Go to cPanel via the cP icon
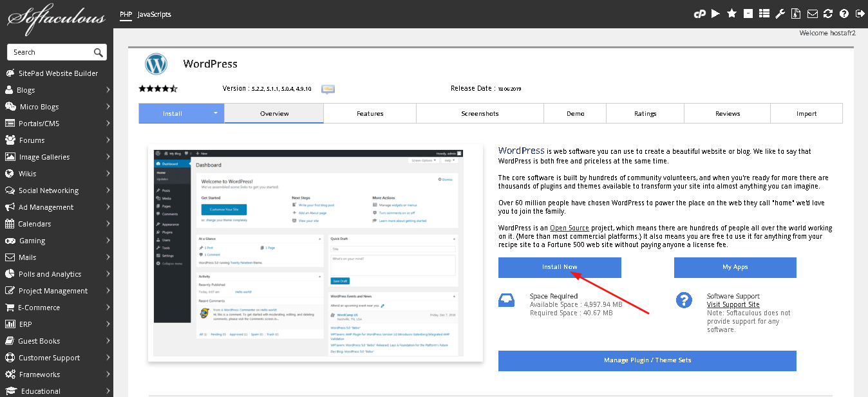Image resolution: width=868 pixels, height=397 pixels. coord(700,14)
